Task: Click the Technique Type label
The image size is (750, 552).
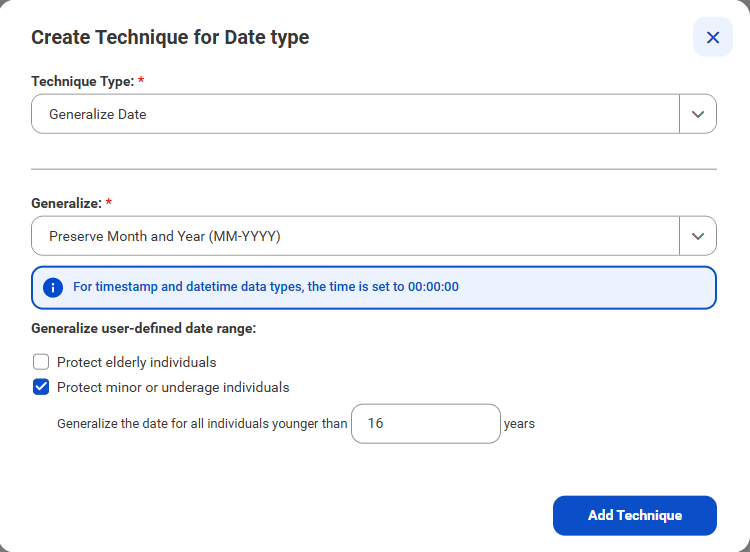Action: (83, 81)
